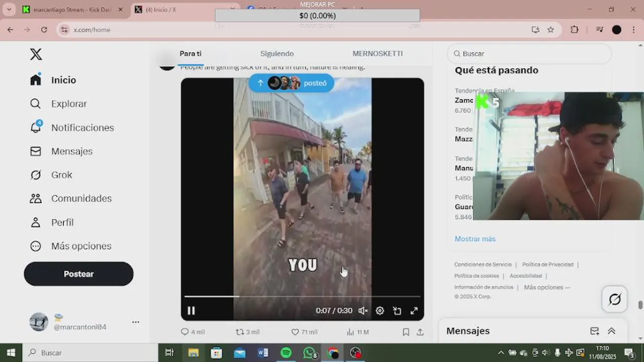Switch to the Siguiendo tab
This screenshot has height=362, width=644.
277,54
